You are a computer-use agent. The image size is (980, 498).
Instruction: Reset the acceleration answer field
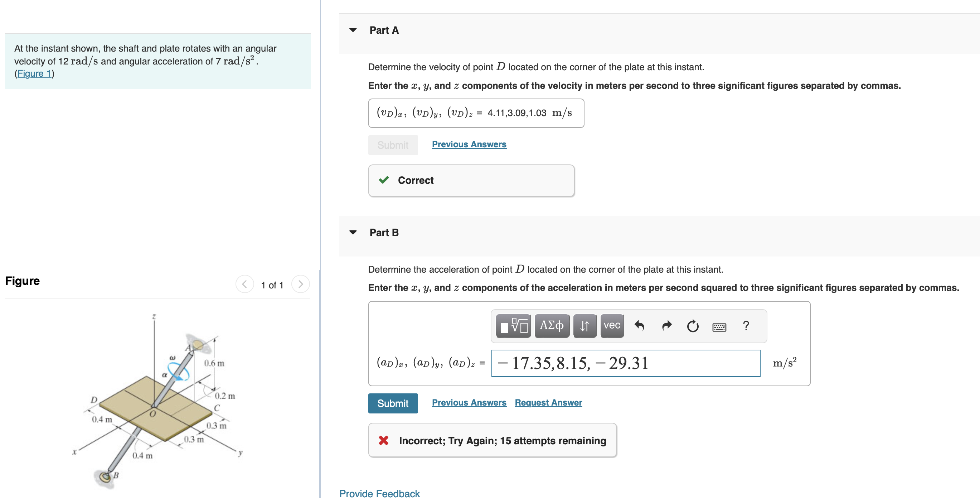coord(693,326)
